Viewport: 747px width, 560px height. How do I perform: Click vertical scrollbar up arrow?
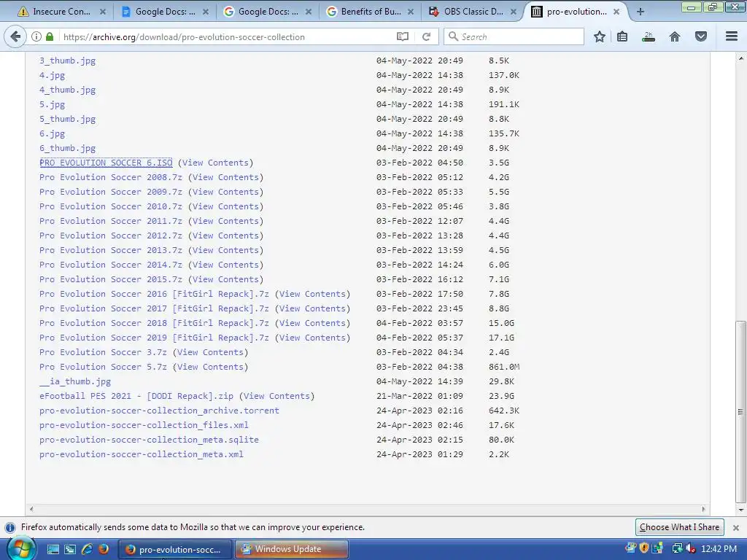(x=740, y=58)
